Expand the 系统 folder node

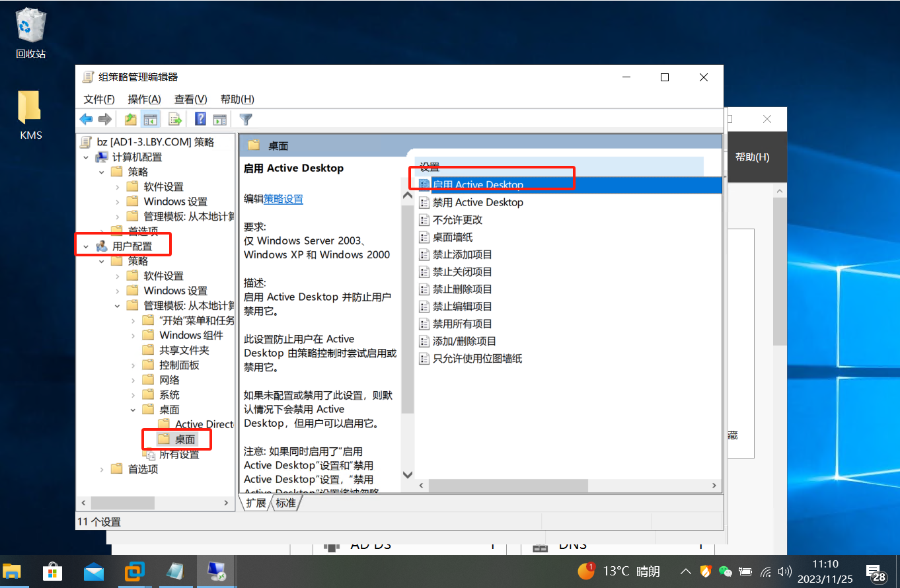[133, 395]
